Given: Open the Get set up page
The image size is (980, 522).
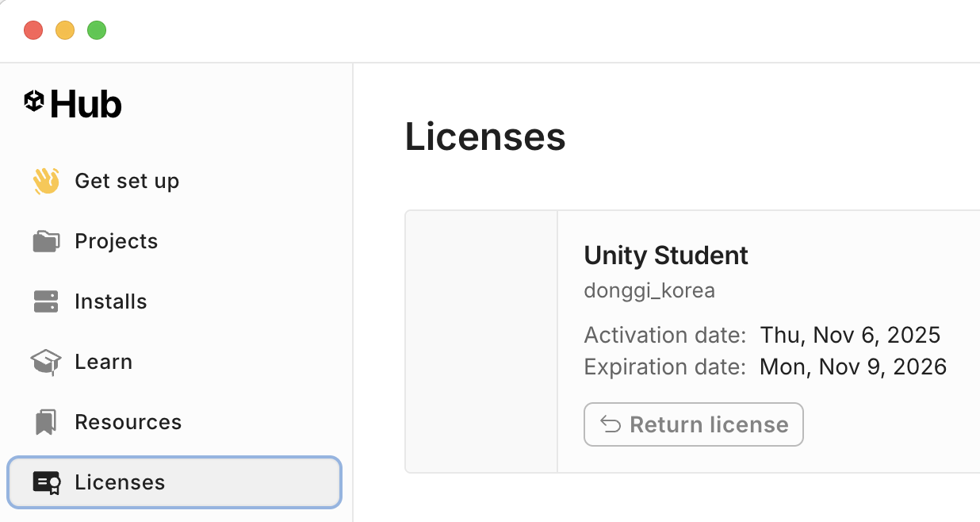Looking at the screenshot, I should [127, 181].
